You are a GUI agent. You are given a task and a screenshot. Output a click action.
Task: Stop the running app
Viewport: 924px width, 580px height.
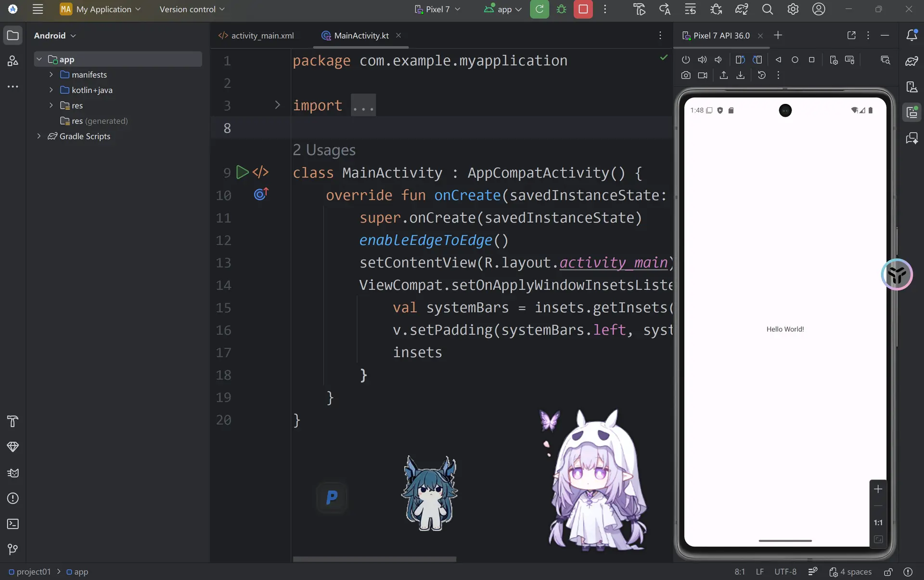point(583,9)
